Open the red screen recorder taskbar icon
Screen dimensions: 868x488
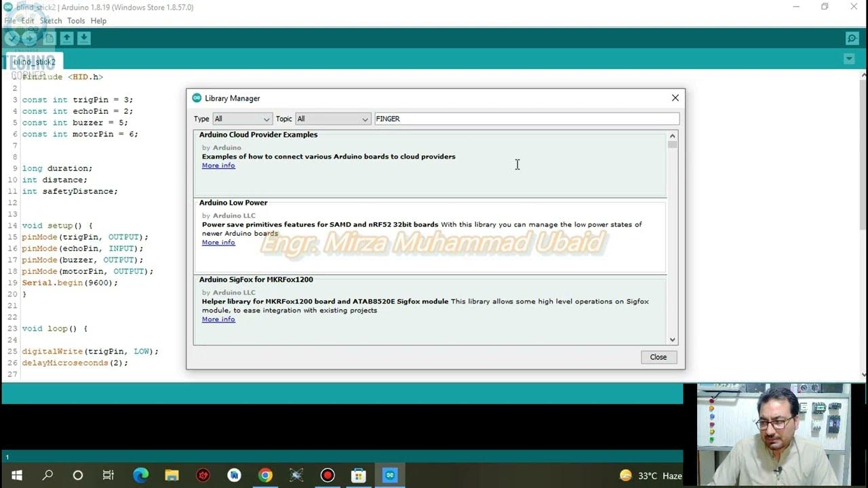coord(328,476)
